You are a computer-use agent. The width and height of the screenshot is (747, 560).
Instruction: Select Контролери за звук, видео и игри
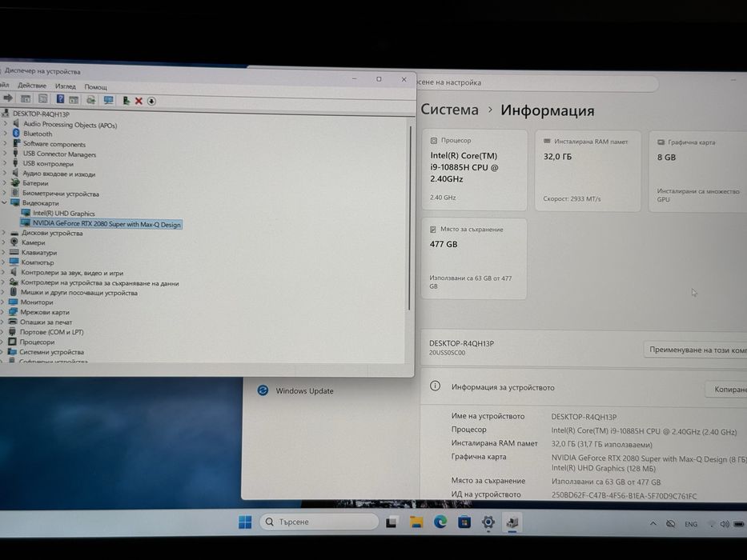coord(72,273)
